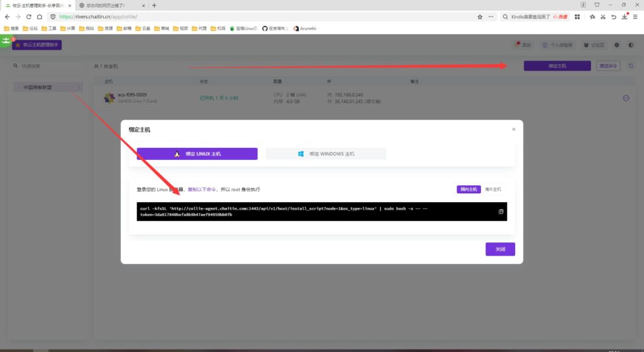Open the page settings gear icon
The image size is (644, 352).
(616, 45)
